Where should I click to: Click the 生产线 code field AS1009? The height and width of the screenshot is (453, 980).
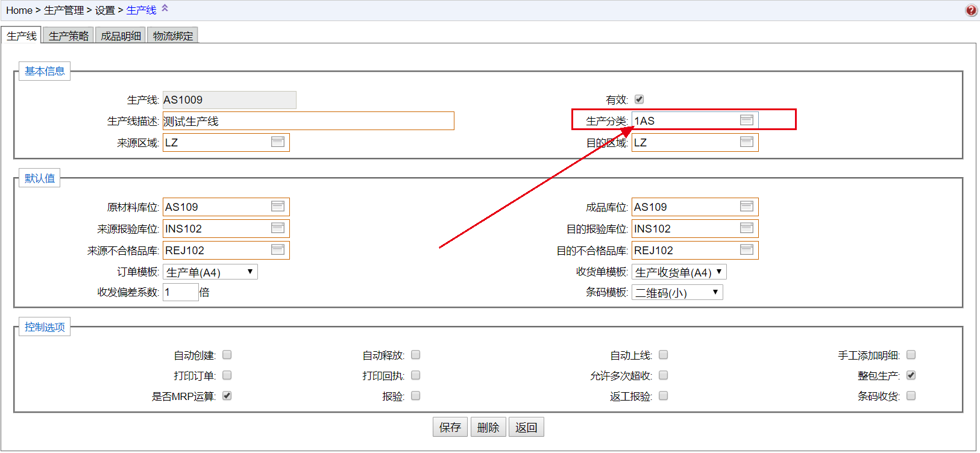(230, 100)
